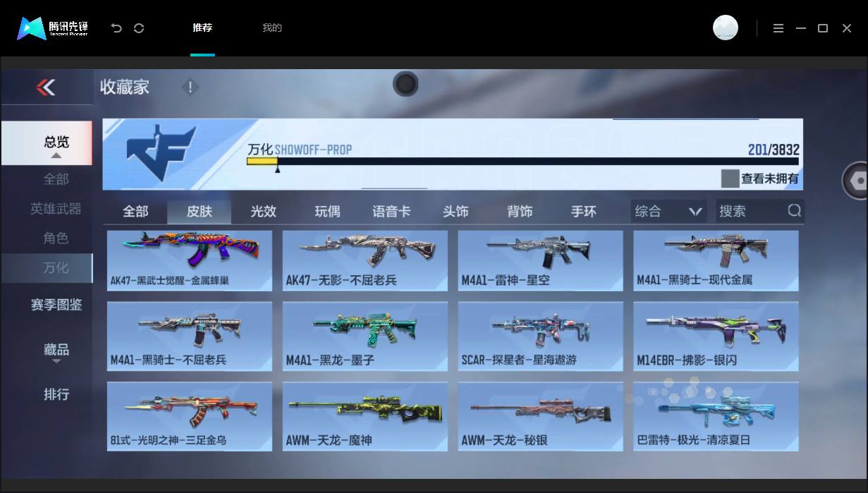
Task: Click the search magnifier icon
Action: click(x=794, y=211)
